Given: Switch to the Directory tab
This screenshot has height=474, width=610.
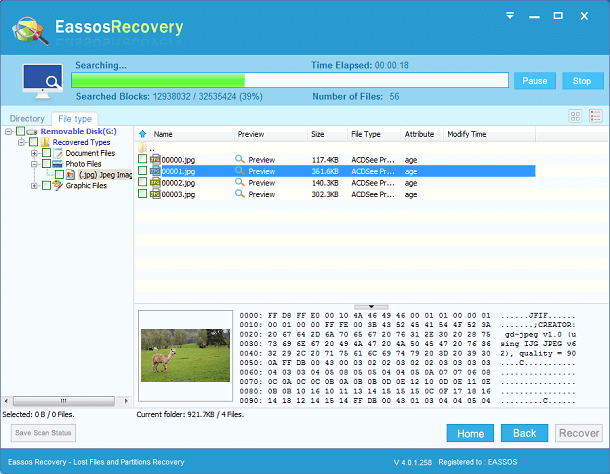Looking at the screenshot, I should coord(27,118).
